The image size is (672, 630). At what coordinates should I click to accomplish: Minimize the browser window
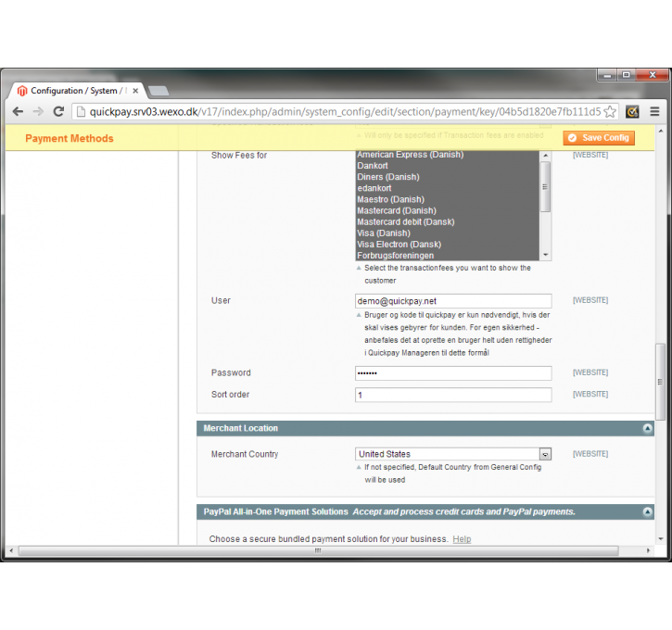click(607, 75)
